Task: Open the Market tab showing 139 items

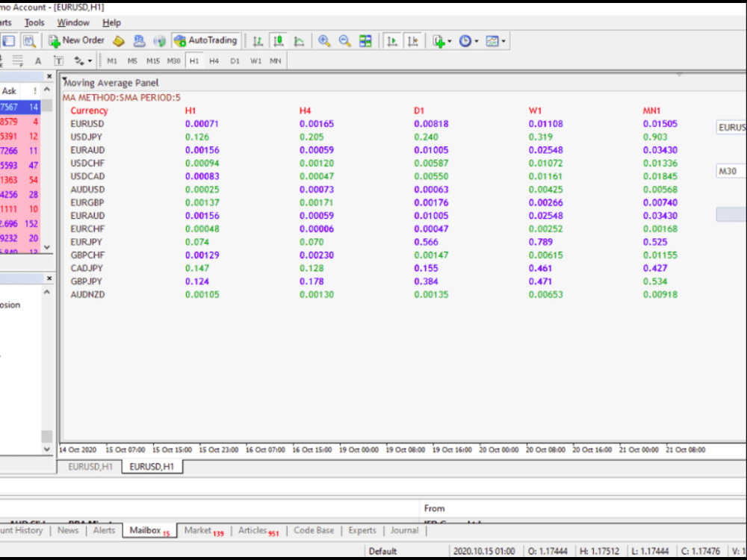Action: (199, 530)
